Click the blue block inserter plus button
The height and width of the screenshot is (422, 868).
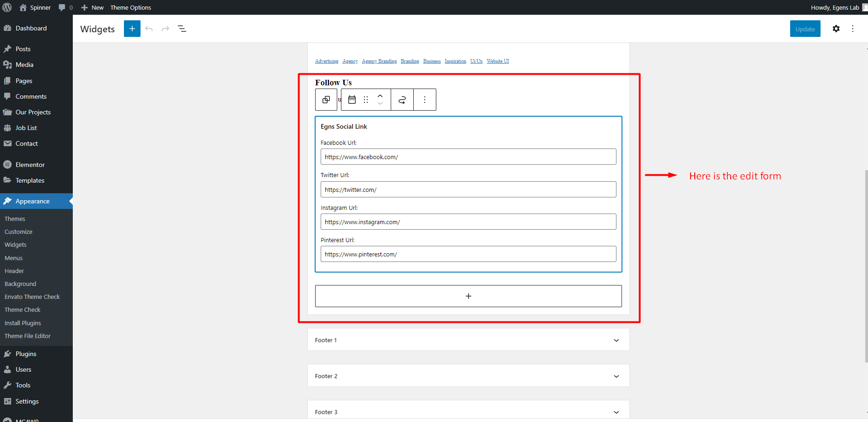pos(132,29)
